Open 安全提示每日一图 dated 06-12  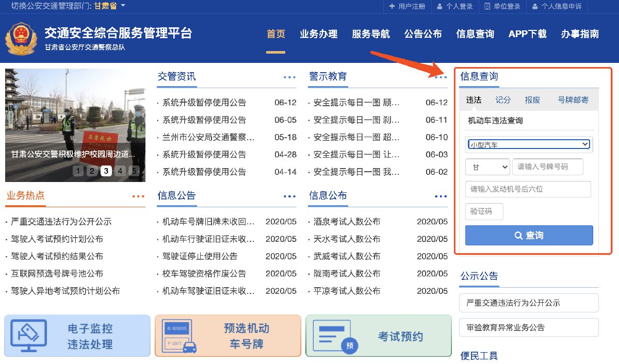(356, 103)
